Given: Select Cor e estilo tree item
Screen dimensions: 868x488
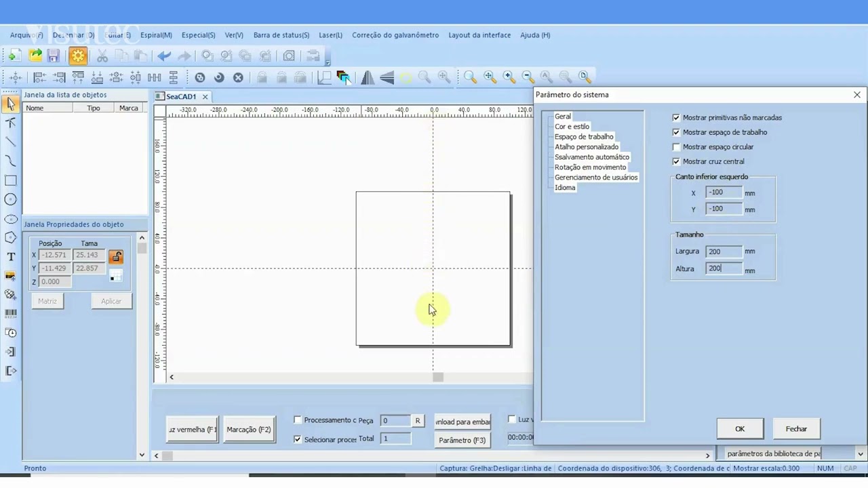Looking at the screenshot, I should (572, 127).
